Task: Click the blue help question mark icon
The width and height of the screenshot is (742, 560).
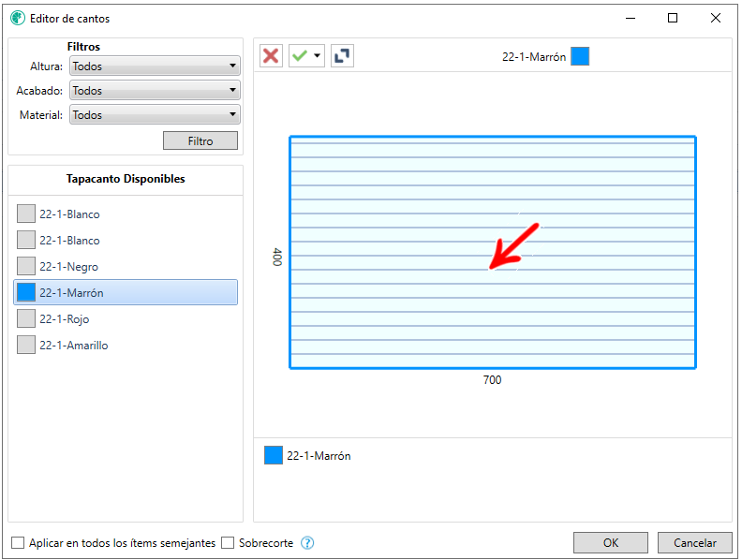Action: 307,542
